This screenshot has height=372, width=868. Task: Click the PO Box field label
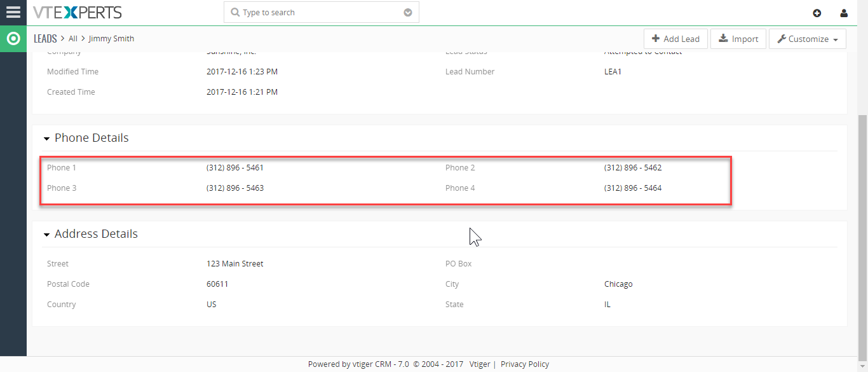click(x=458, y=264)
